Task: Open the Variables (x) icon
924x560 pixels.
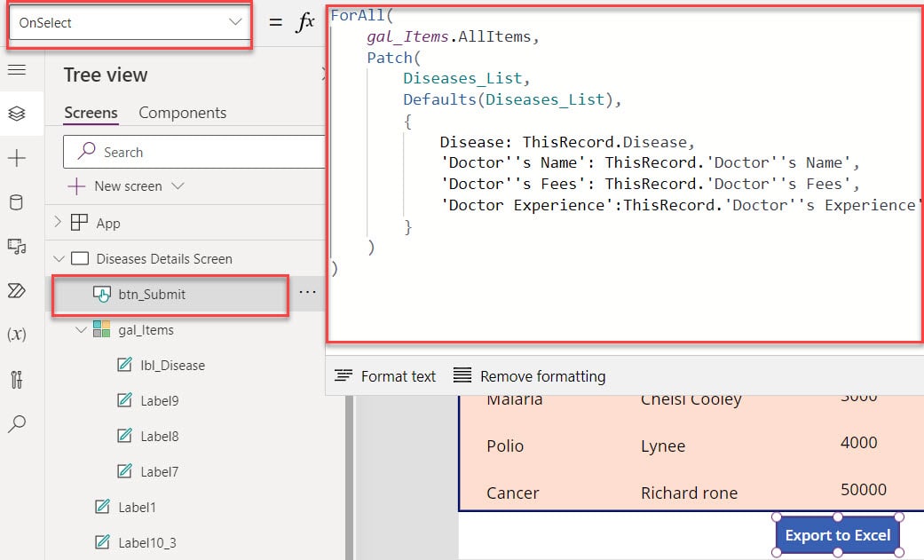Action: point(17,335)
